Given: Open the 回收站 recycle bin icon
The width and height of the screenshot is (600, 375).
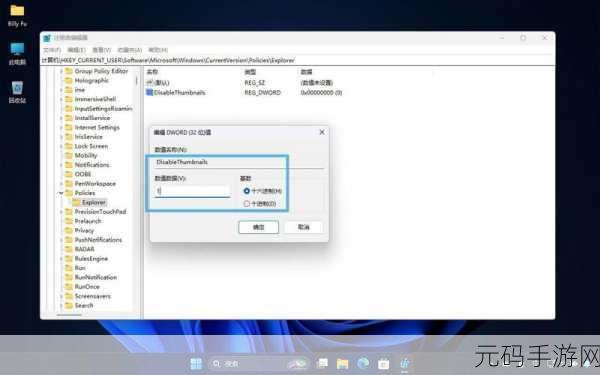Looking at the screenshot, I should 17,92.
